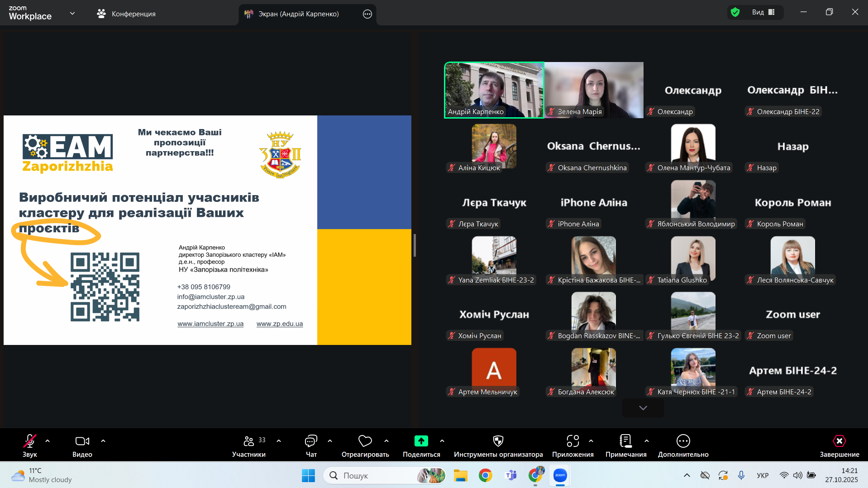Screen dimensions: 868x488
Task: Toggle microphone with the Звук button
Action: (30, 441)
